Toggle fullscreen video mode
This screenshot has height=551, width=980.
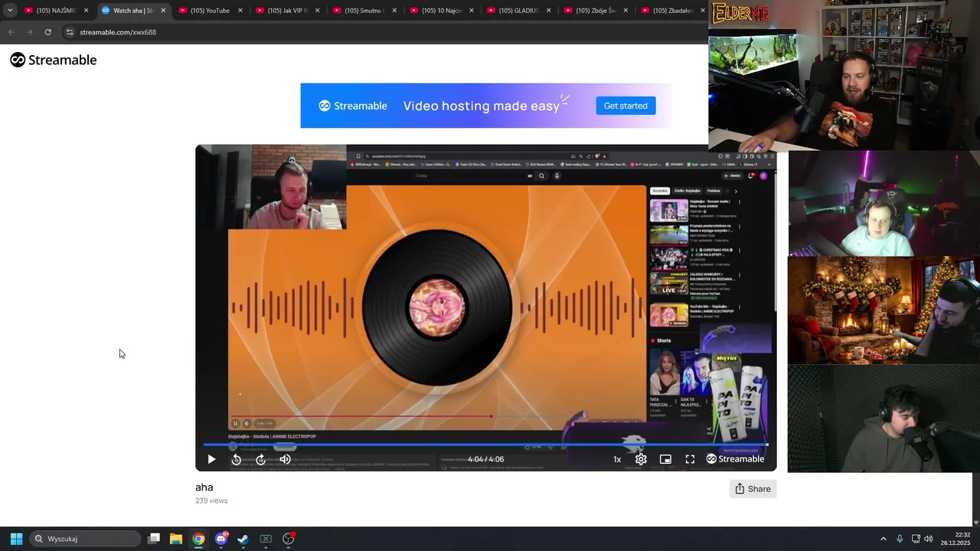point(690,459)
